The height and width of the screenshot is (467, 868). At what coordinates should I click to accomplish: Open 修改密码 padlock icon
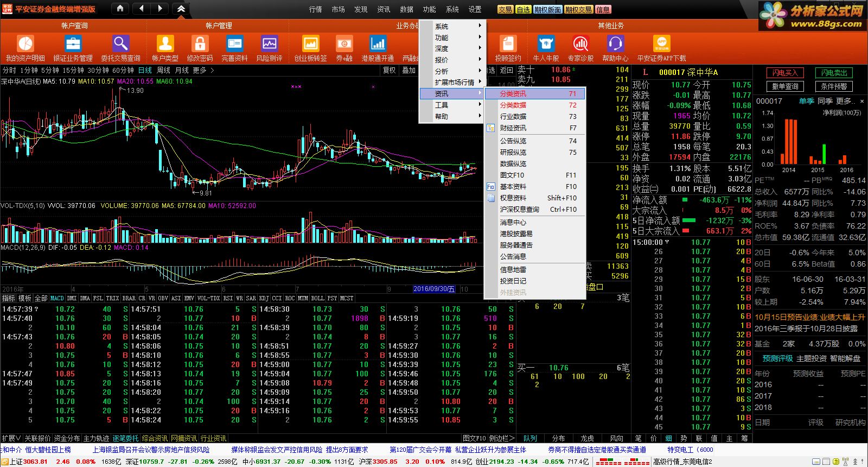[x=200, y=44]
